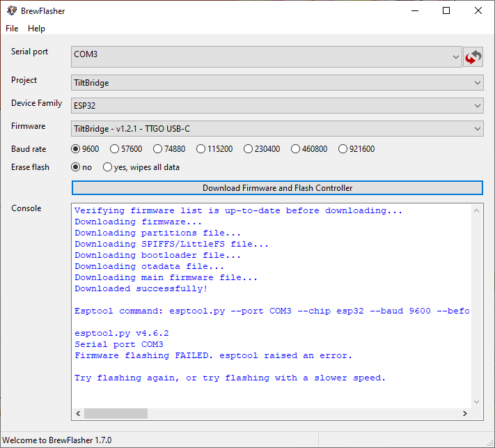Click 'Downloading main firmware file...' console line

166,277
